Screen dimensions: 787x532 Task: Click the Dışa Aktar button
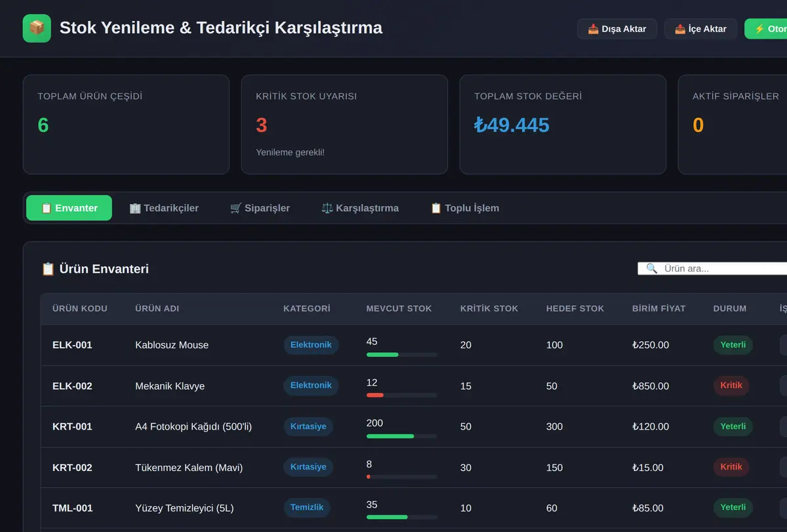[617, 29]
